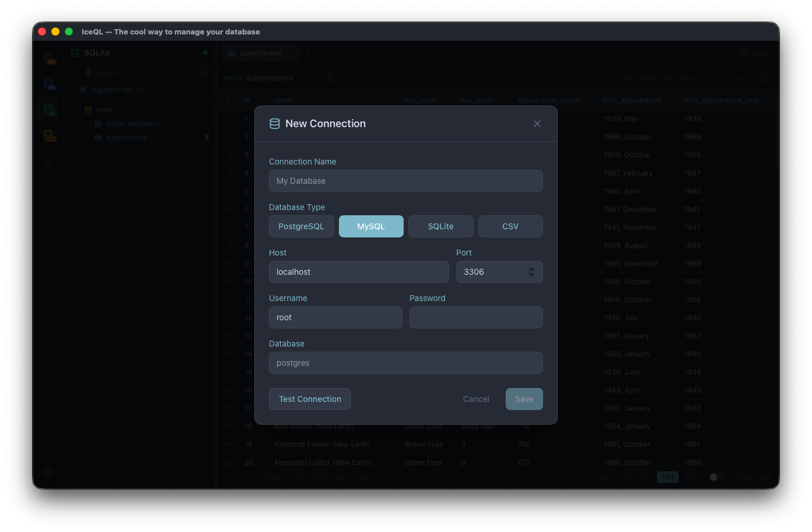Collapse the Pinned section
Viewport: 812px width, 532px height.
[78, 73]
